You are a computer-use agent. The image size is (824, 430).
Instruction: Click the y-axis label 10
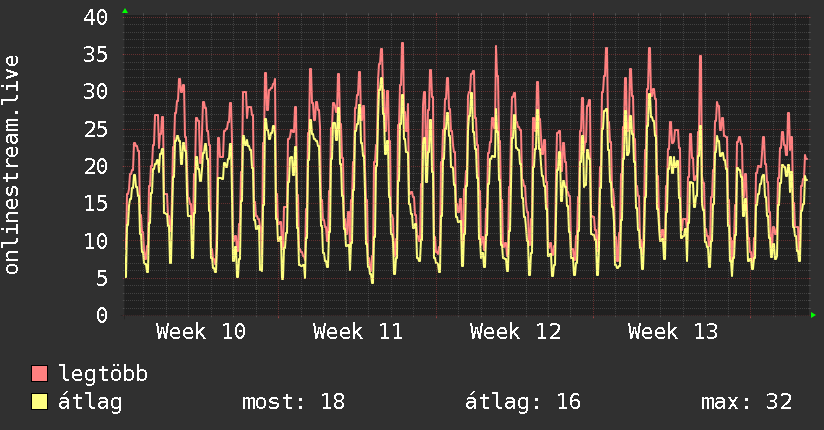pyautogui.click(x=96, y=241)
